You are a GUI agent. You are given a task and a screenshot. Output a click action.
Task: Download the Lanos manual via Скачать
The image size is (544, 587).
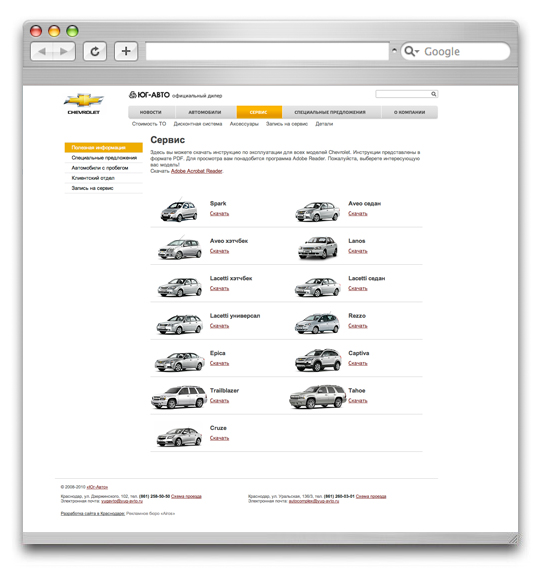point(358,251)
